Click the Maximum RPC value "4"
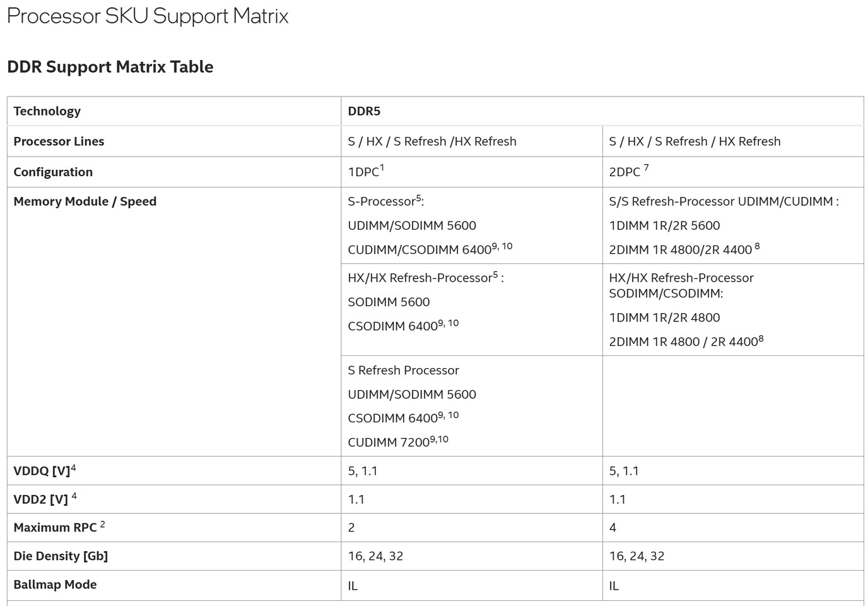This screenshot has height=606, width=868. point(613,528)
